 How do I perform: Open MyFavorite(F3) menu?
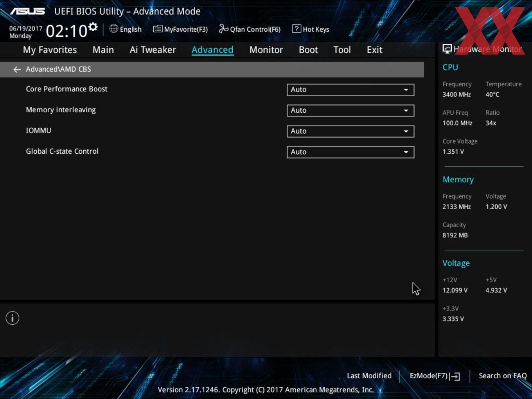point(186,29)
